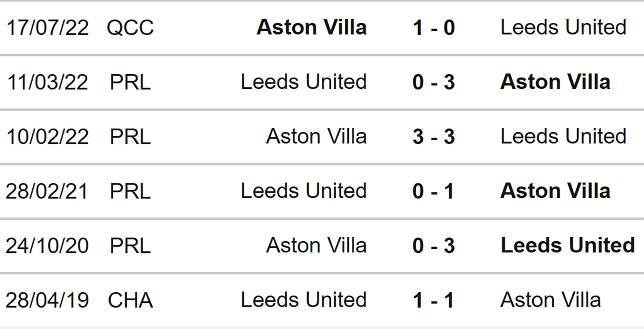The height and width of the screenshot is (330, 644).
Task: Click the 0 - 3 score dated 24/10/20
Action: [433, 246]
